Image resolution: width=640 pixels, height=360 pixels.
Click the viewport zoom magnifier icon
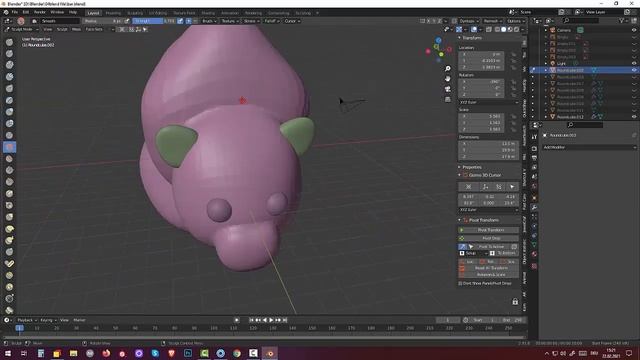click(x=448, y=69)
